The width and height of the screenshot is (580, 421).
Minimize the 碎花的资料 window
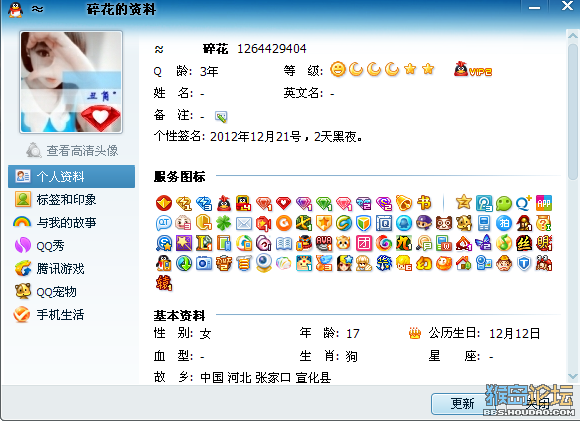[x=534, y=7]
